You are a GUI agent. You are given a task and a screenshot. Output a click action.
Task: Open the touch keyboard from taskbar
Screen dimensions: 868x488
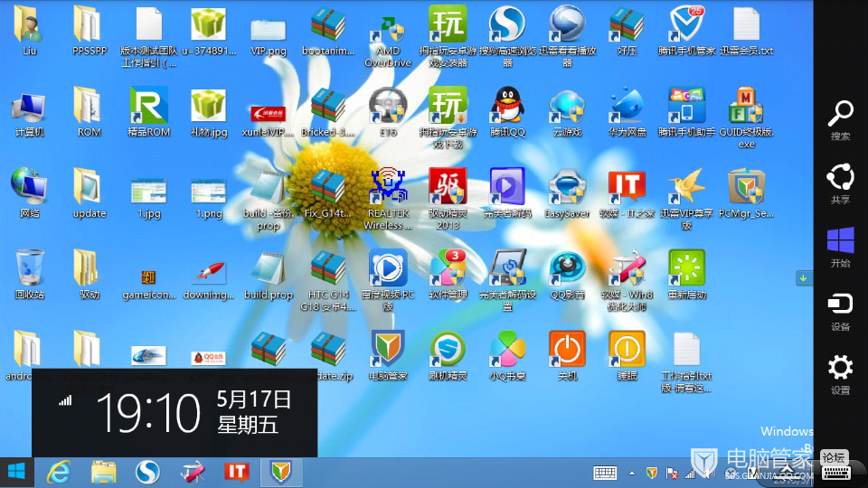coord(605,473)
